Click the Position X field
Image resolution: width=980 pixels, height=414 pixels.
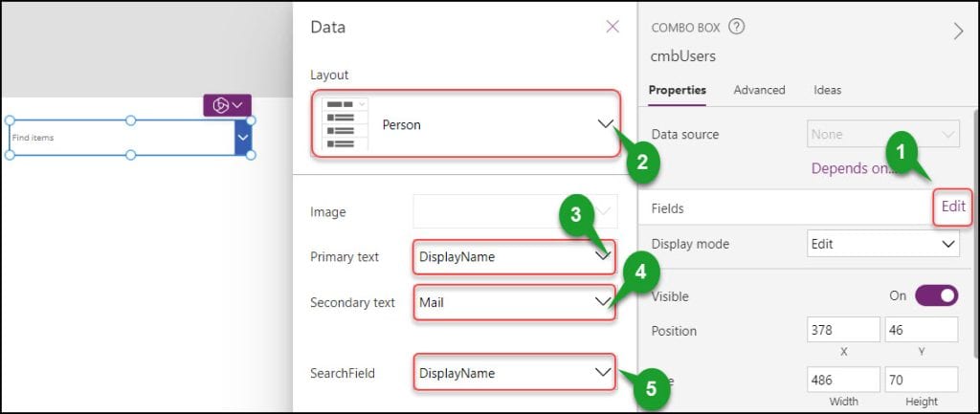(x=843, y=330)
